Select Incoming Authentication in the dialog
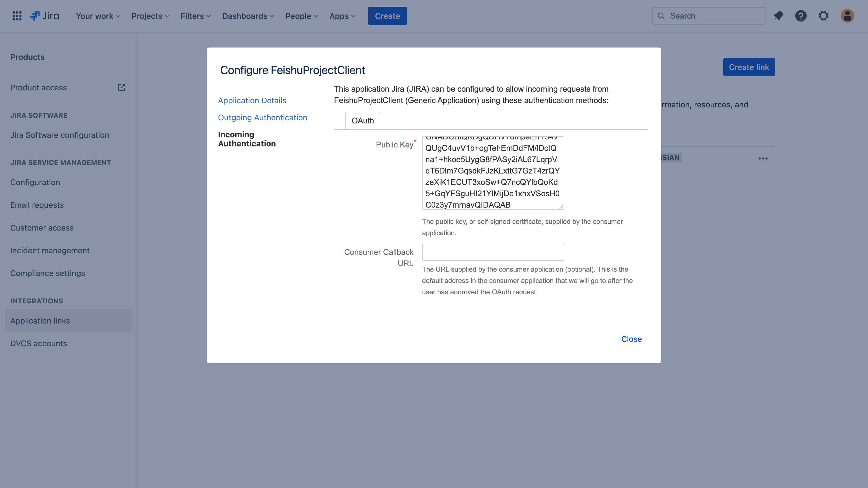The image size is (868, 488). click(x=247, y=139)
